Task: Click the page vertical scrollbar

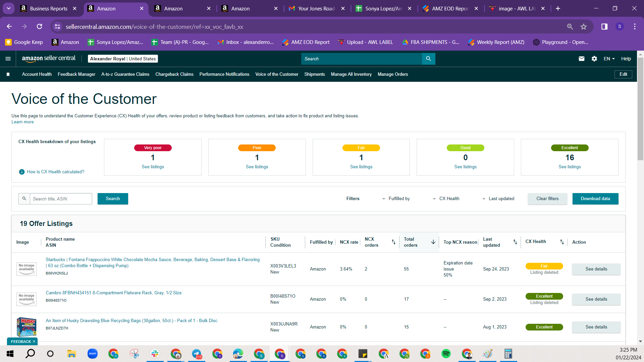Action: click(x=640, y=109)
